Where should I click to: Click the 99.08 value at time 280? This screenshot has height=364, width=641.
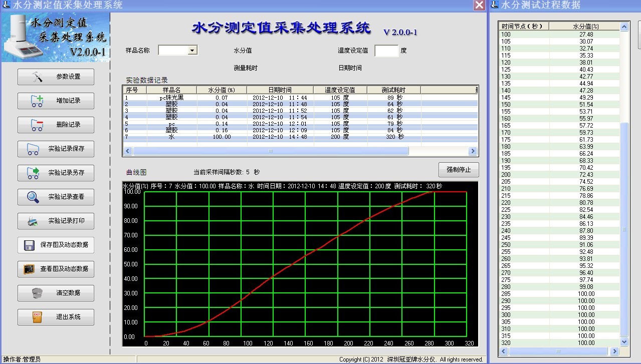point(586,287)
